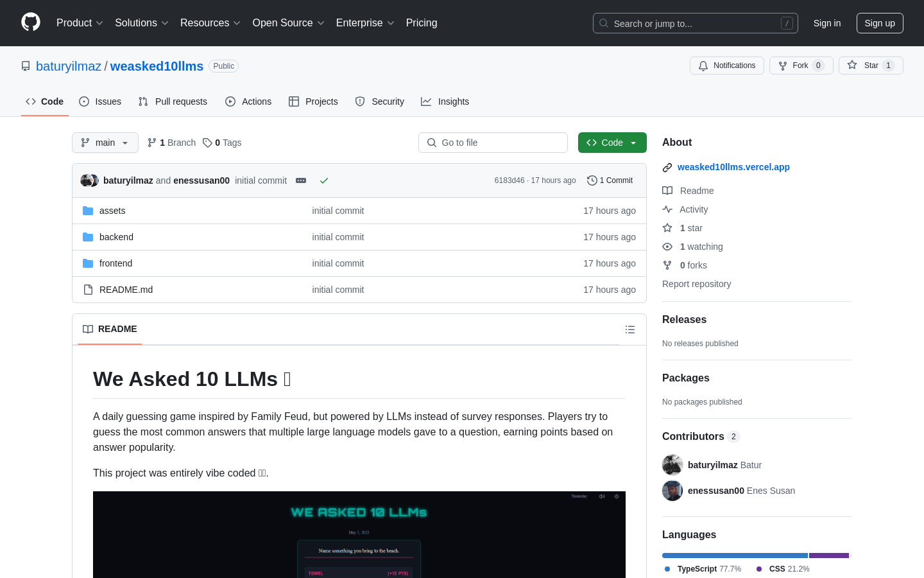Image resolution: width=924 pixels, height=578 pixels.
Task: Click the enessusan00 contributor avatar
Action: pos(672,491)
